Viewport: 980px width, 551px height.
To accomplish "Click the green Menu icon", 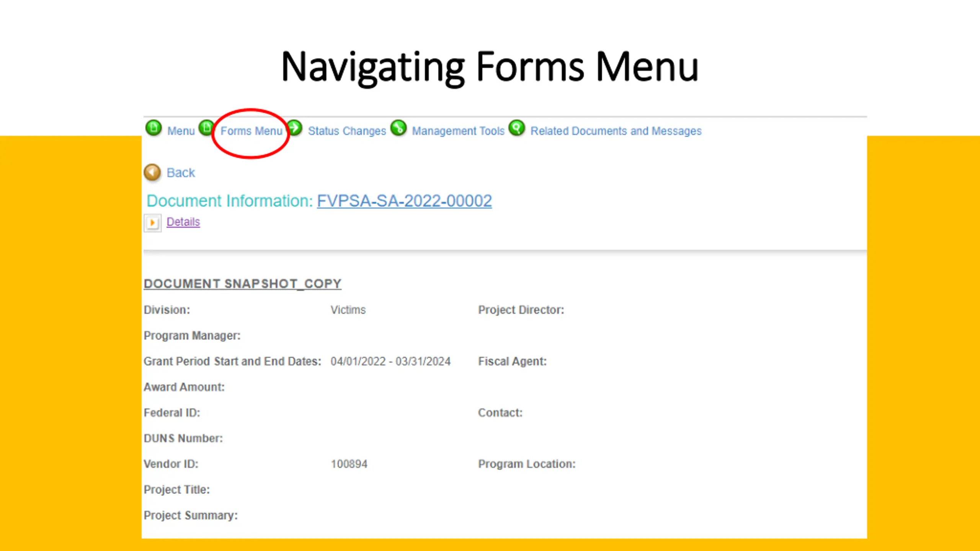I will click(x=154, y=128).
